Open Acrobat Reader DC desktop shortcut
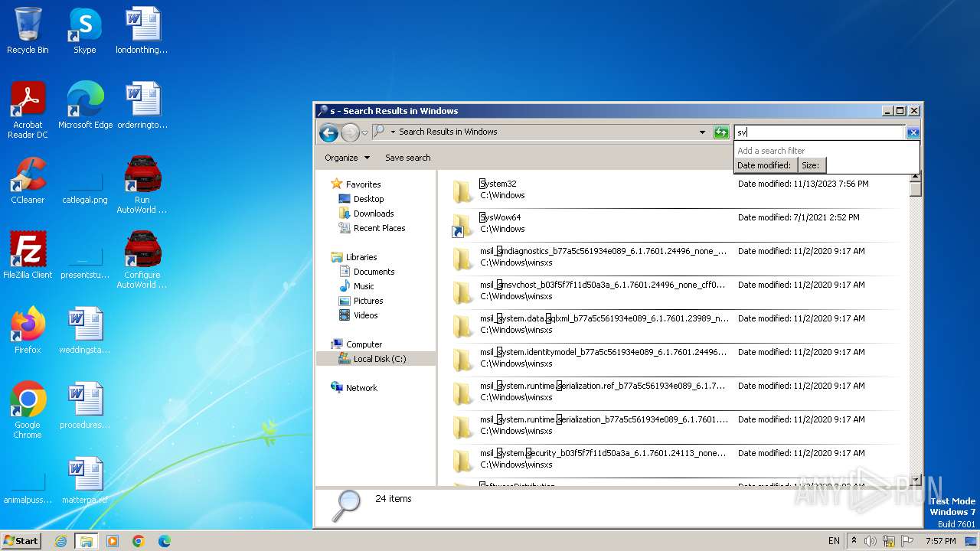Image resolution: width=980 pixels, height=551 pixels. pos(28,109)
